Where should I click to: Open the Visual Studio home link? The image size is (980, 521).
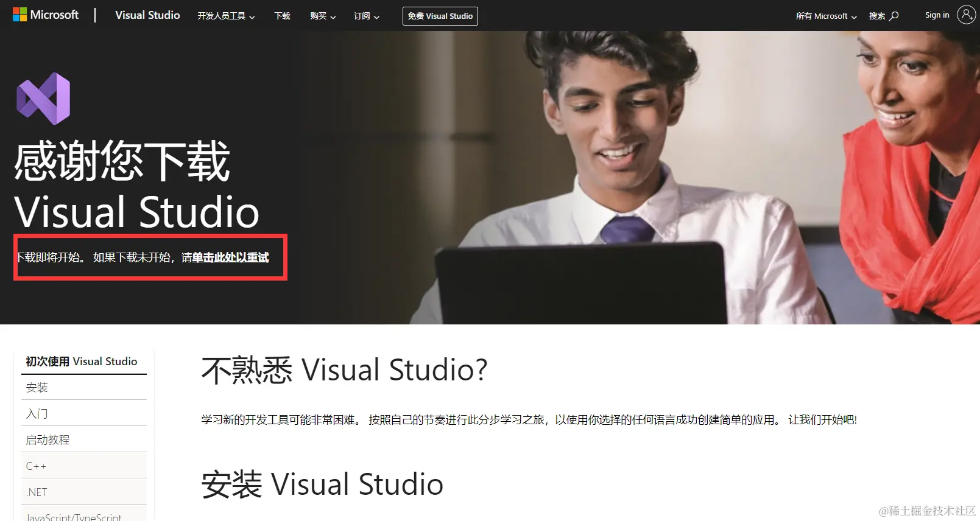pyautogui.click(x=147, y=15)
